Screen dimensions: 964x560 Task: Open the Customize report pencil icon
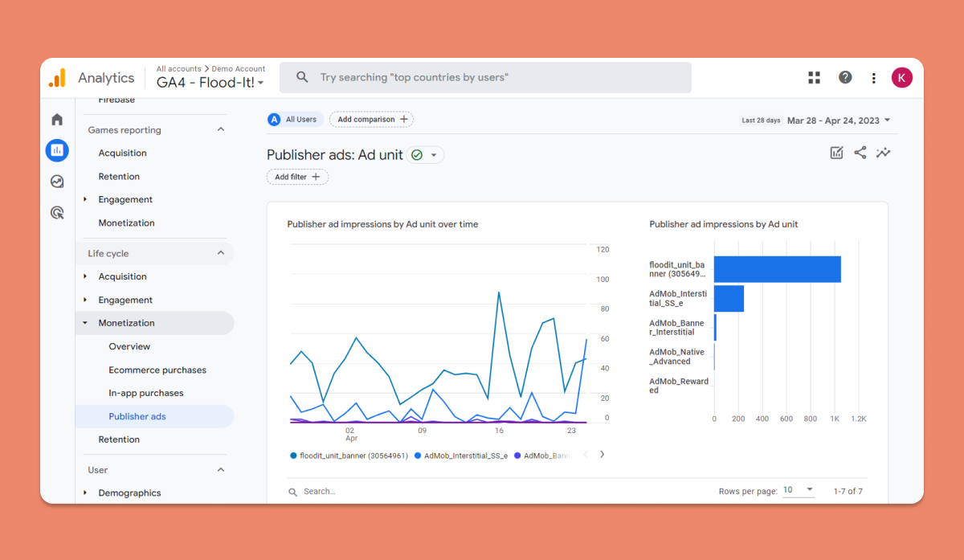[836, 153]
